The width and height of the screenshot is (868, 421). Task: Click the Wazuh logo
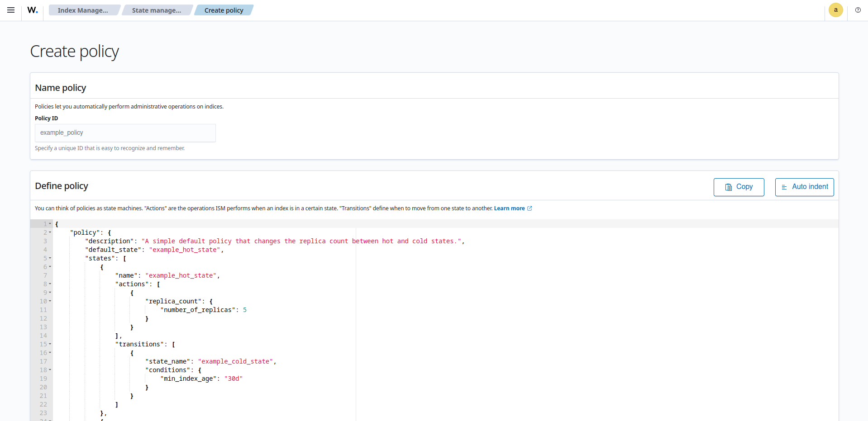(x=32, y=10)
